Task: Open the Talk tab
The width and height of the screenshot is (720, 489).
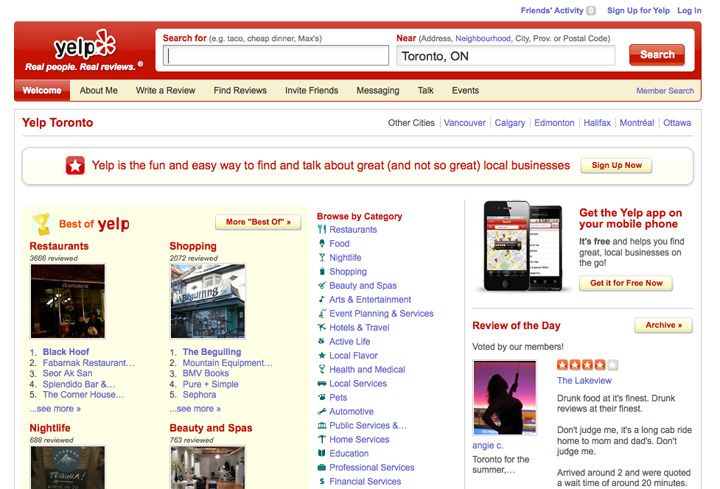Action: pos(426,90)
